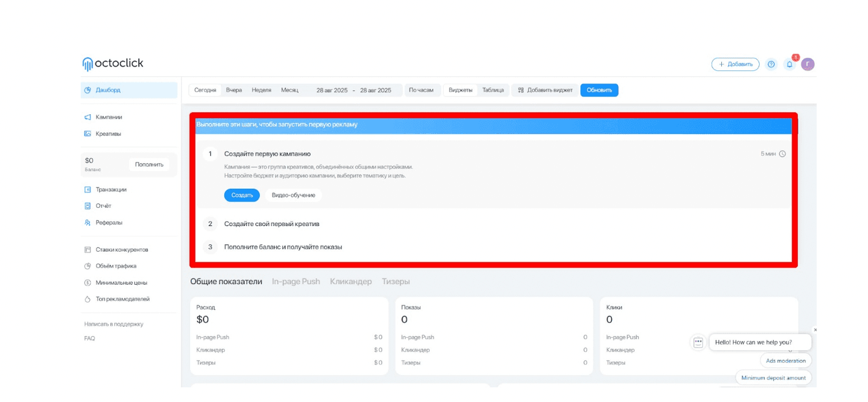The image size is (868, 402).
Task: Select the Общие показатели tab
Action: tap(226, 282)
